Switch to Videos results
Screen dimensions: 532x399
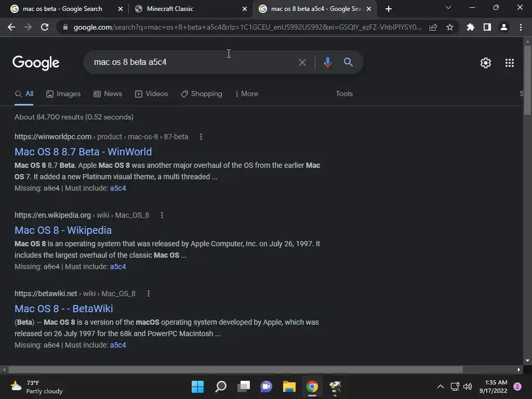click(x=151, y=94)
